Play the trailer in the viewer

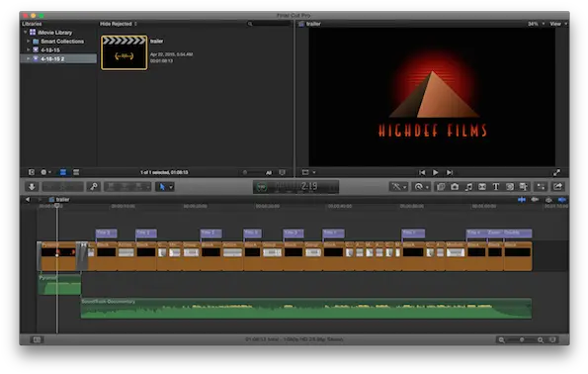[436, 172]
